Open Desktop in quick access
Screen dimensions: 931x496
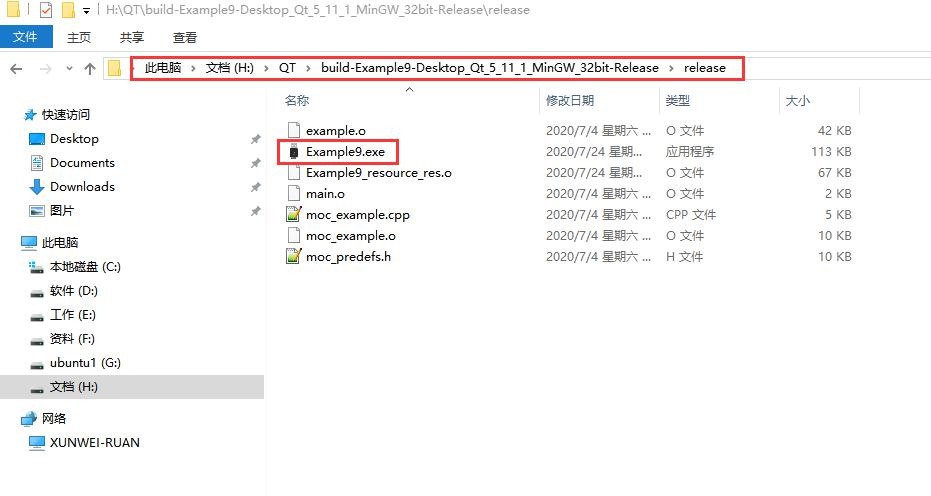click(x=74, y=138)
